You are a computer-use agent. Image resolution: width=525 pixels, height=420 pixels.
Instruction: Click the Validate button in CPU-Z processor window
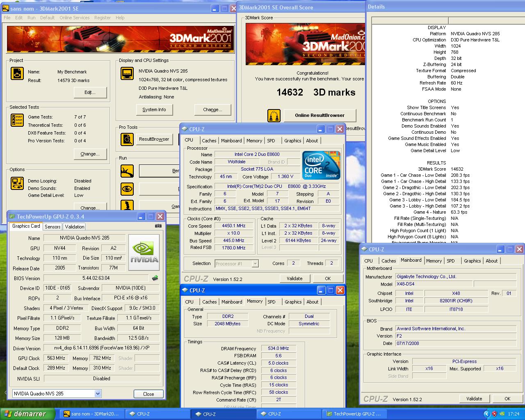pos(294,278)
